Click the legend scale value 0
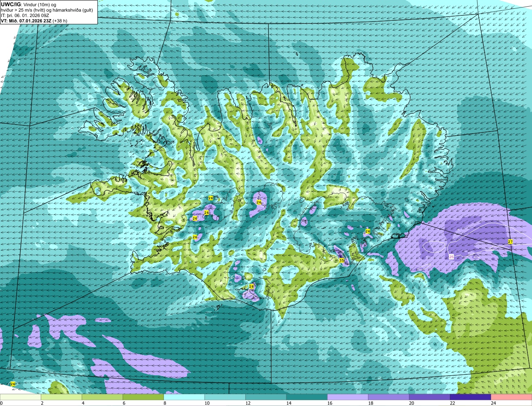Viewport: 532px width, 406px height. pyautogui.click(x=1, y=403)
